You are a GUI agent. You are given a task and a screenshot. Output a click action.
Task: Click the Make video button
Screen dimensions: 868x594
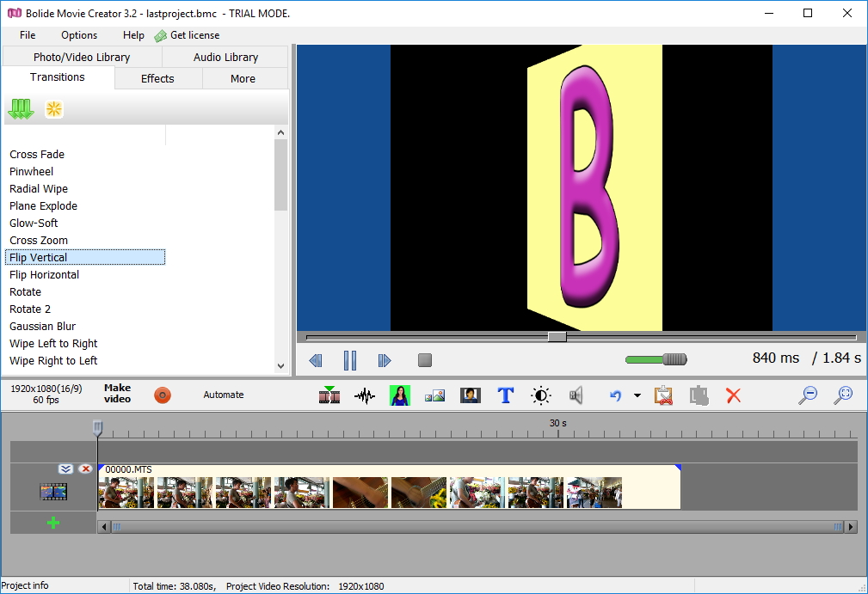tap(117, 393)
